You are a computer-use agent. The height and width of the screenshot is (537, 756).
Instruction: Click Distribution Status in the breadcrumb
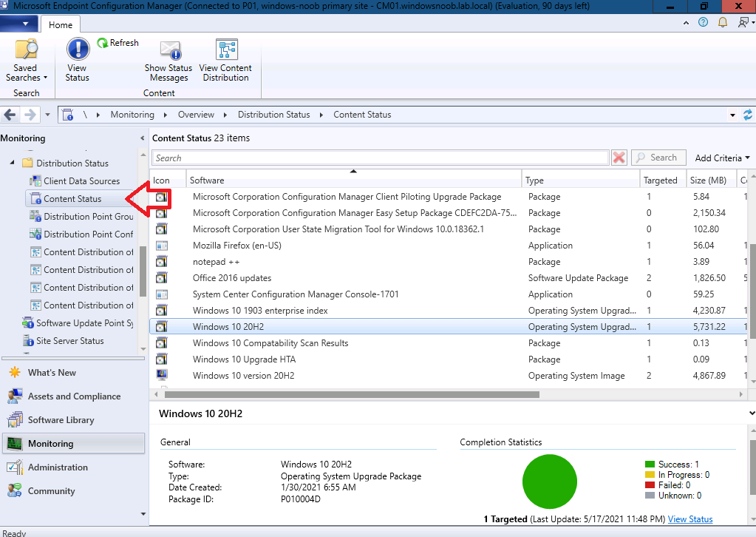274,115
